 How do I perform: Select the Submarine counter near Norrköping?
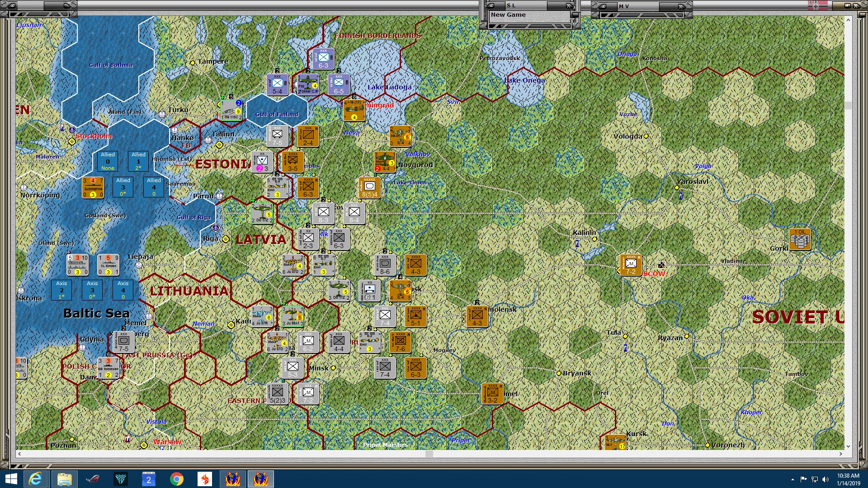[x=92, y=187]
